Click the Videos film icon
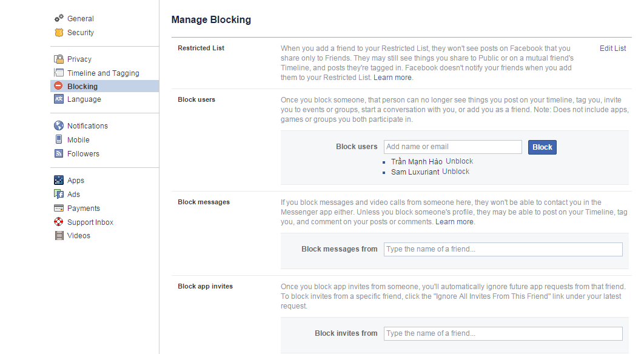644x354 pixels. tap(59, 236)
